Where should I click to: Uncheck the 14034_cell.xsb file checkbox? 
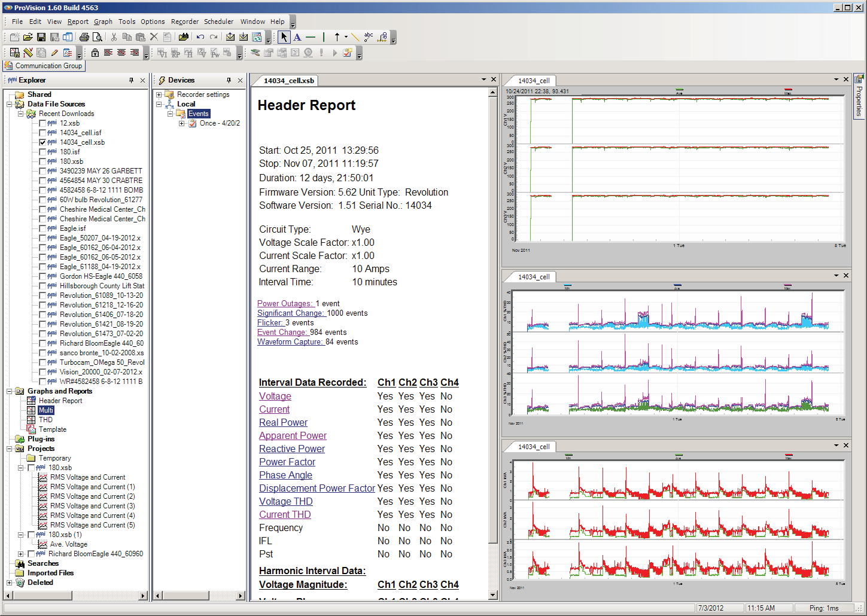coord(41,142)
